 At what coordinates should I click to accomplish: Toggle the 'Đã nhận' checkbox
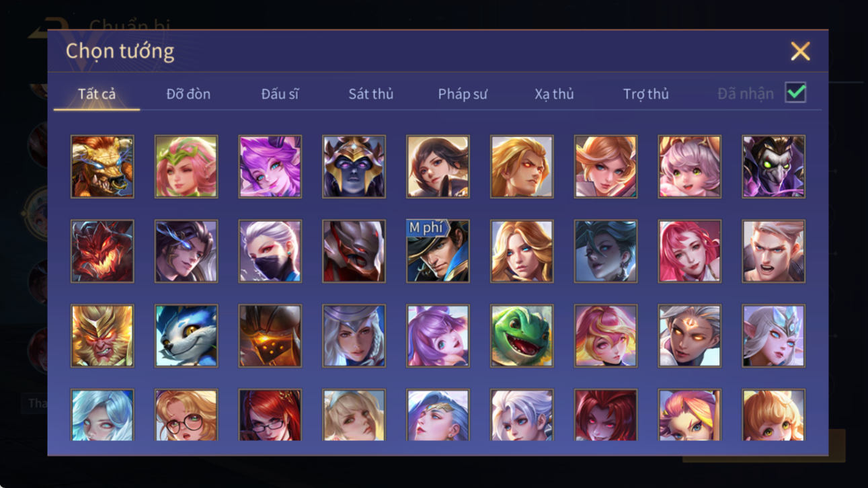(x=795, y=93)
